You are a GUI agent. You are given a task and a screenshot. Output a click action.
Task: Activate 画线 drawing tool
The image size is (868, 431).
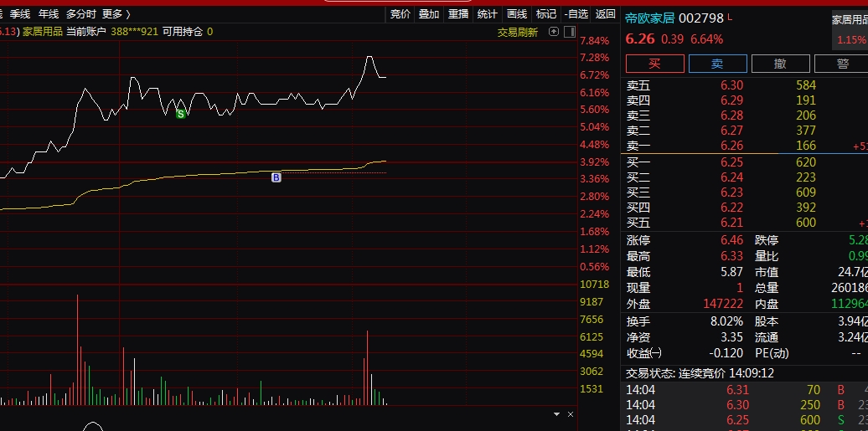pos(516,14)
